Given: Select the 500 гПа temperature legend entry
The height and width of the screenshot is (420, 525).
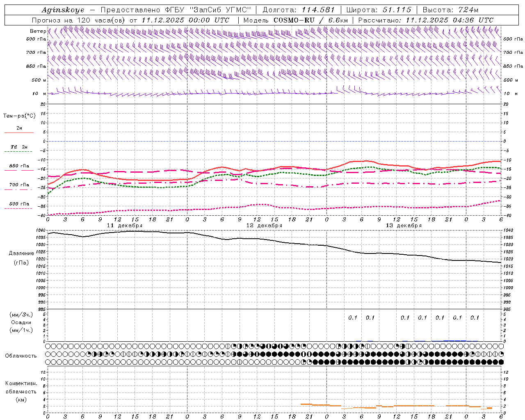Looking at the screenshot, I should click(x=19, y=204).
